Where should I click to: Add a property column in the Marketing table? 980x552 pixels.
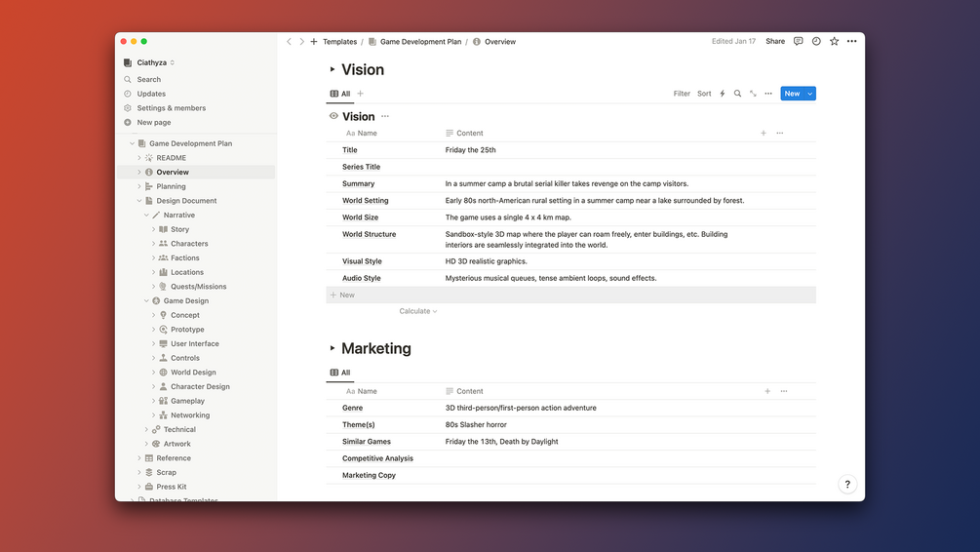coord(767,391)
